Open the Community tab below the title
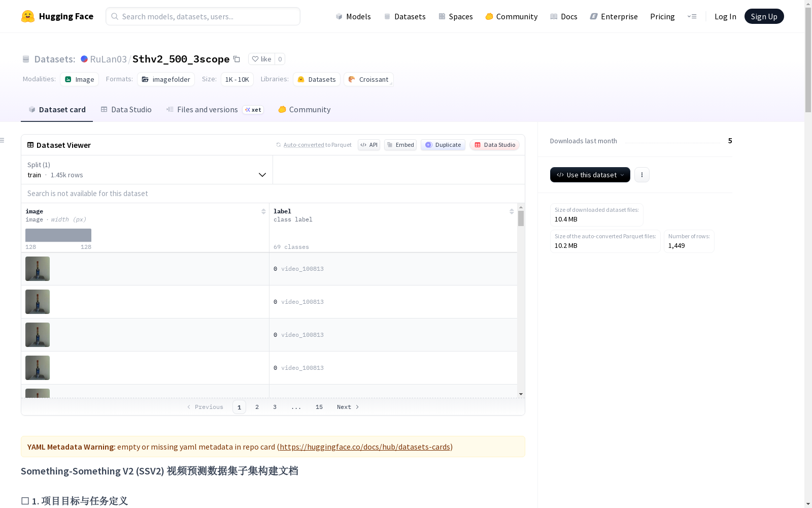This screenshot has height=508, width=812. pos(304,110)
